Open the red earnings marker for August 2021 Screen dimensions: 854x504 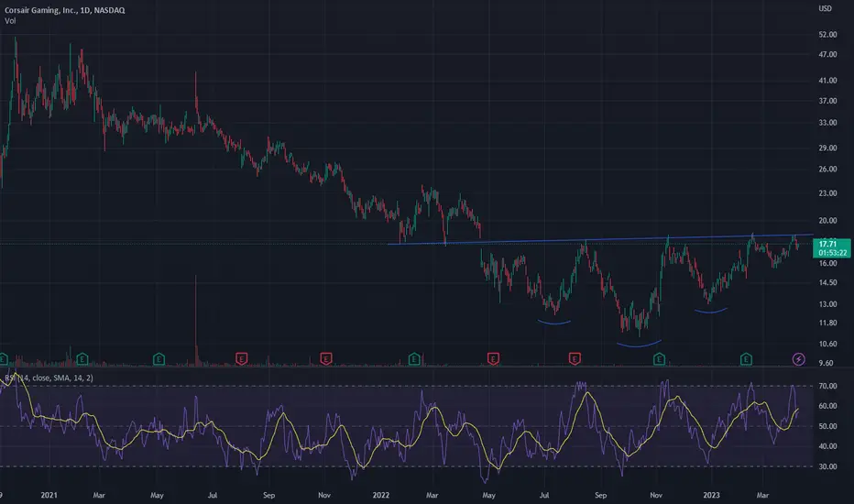click(242, 359)
